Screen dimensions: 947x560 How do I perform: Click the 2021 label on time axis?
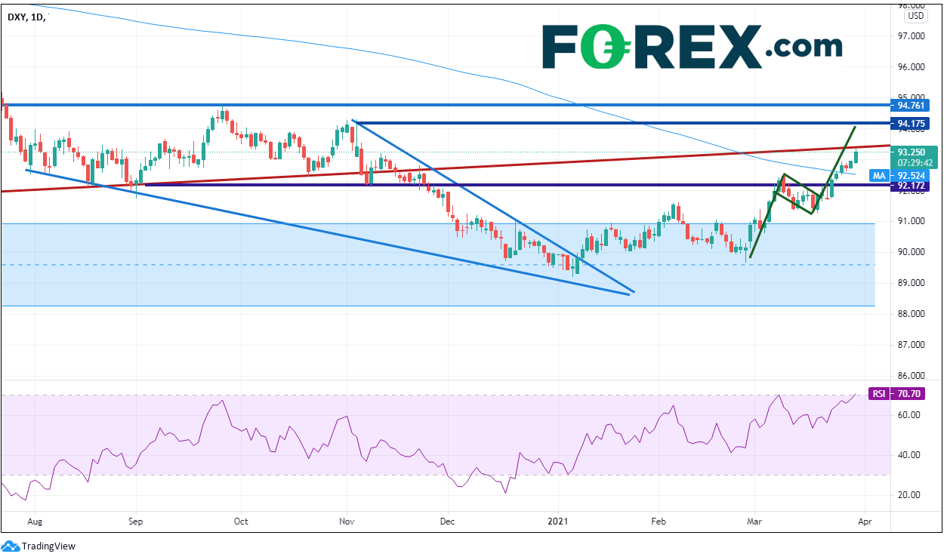click(558, 521)
